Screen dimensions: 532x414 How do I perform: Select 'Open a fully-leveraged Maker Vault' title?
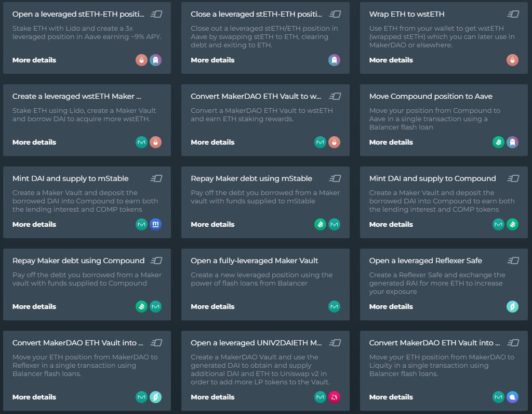[x=255, y=261]
